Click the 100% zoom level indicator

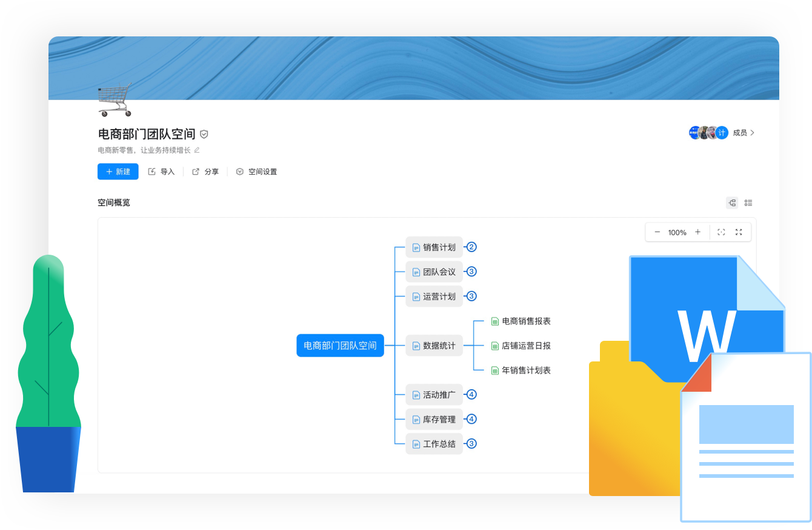[677, 232]
